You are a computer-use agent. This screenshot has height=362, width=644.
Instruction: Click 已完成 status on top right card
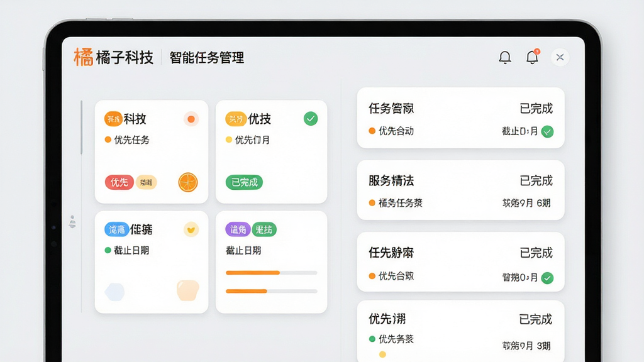coord(536,108)
